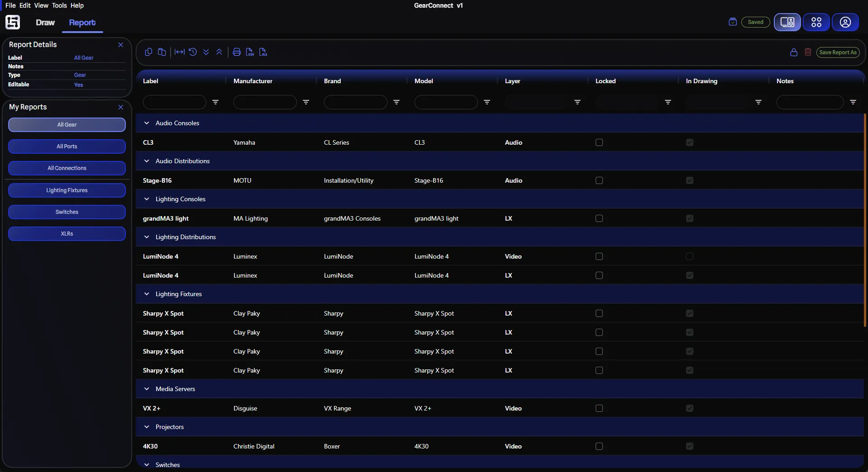This screenshot has width=868, height=472.
Task: Click the Label column filter field
Action: [x=175, y=102]
